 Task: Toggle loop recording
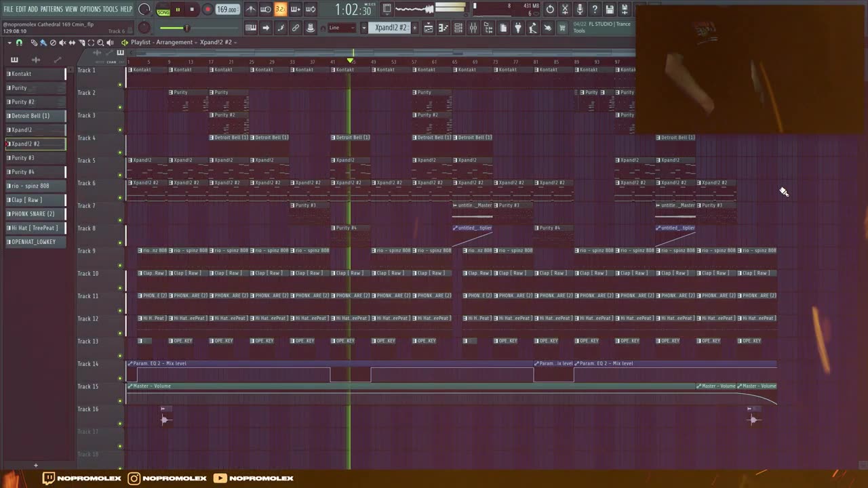(311, 9)
